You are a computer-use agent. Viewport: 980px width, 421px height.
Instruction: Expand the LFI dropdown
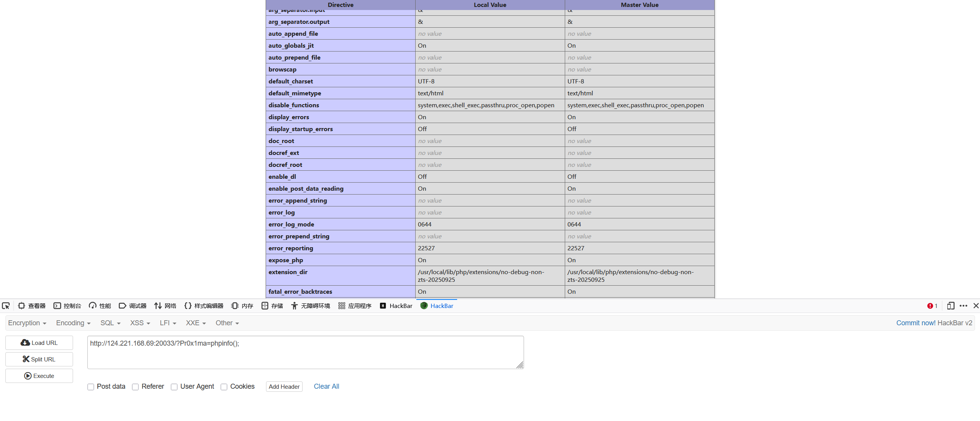[168, 323]
